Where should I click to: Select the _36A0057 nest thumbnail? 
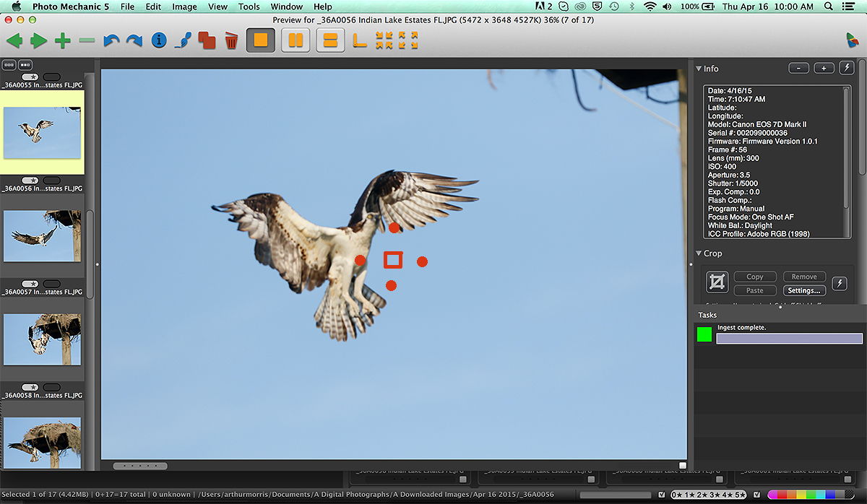pos(42,339)
